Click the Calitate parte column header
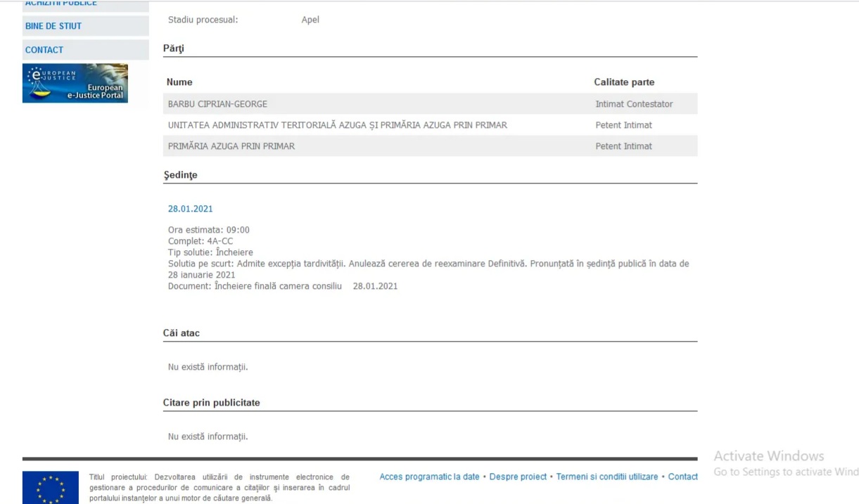 pos(624,82)
